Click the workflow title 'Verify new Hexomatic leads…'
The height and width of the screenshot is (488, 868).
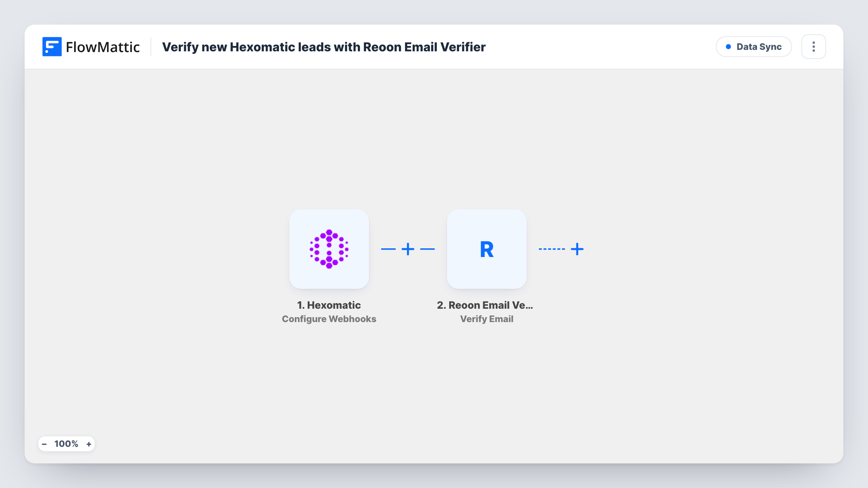click(x=324, y=47)
